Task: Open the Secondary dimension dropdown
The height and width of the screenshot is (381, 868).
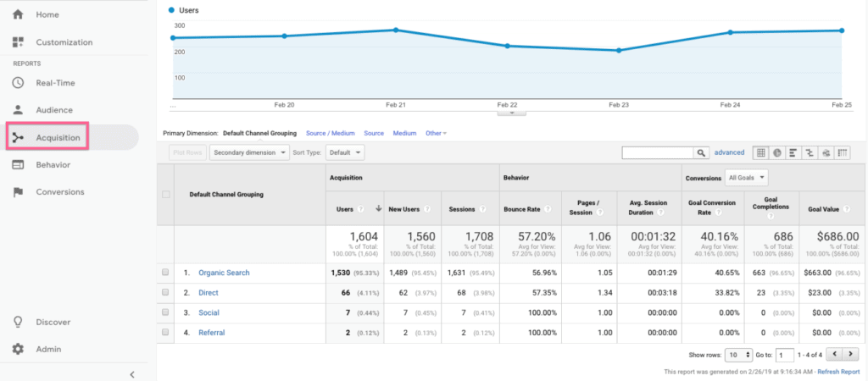Action: (248, 152)
